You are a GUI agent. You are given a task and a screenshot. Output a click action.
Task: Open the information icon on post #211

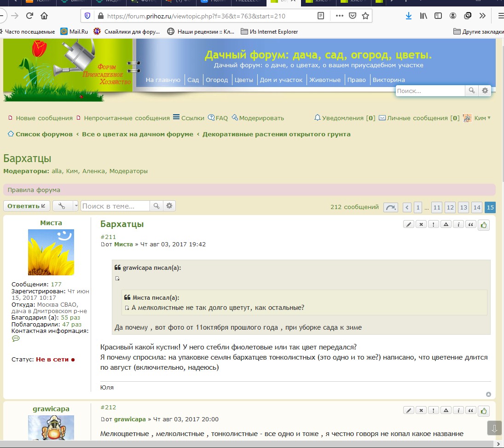458,225
